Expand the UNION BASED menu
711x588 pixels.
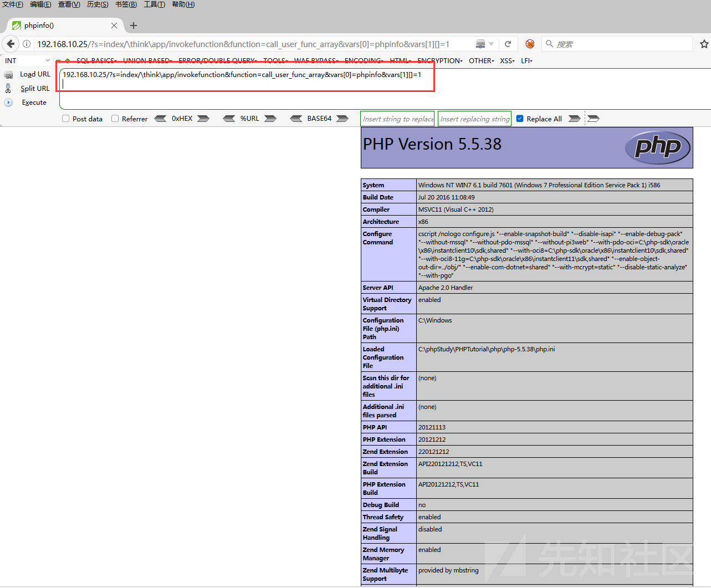(x=147, y=61)
